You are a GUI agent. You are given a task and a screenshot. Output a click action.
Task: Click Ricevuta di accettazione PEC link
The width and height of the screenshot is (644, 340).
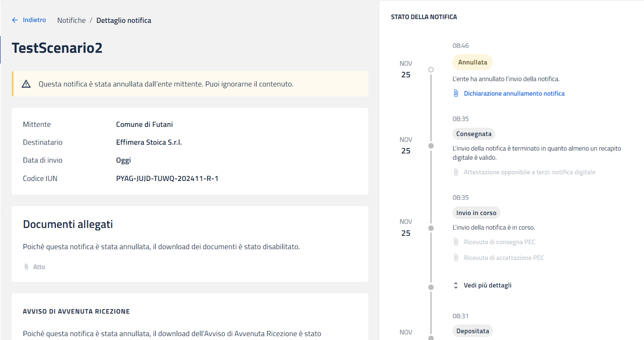504,258
